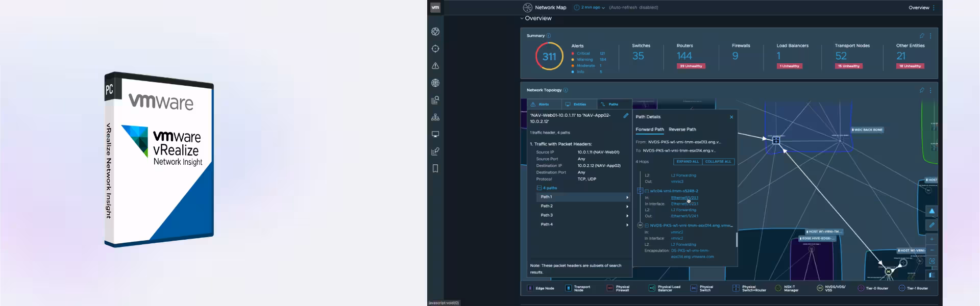Collapse the 4 paths tree

tap(539, 188)
